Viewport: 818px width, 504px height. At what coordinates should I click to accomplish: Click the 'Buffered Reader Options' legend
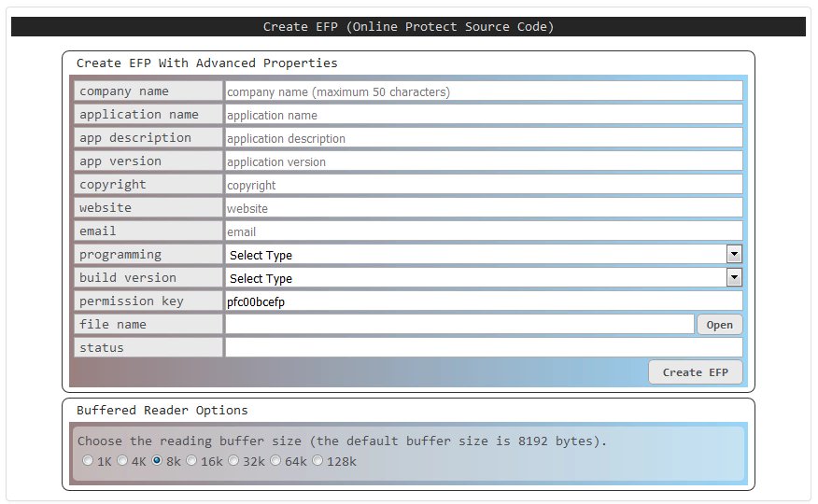point(162,410)
